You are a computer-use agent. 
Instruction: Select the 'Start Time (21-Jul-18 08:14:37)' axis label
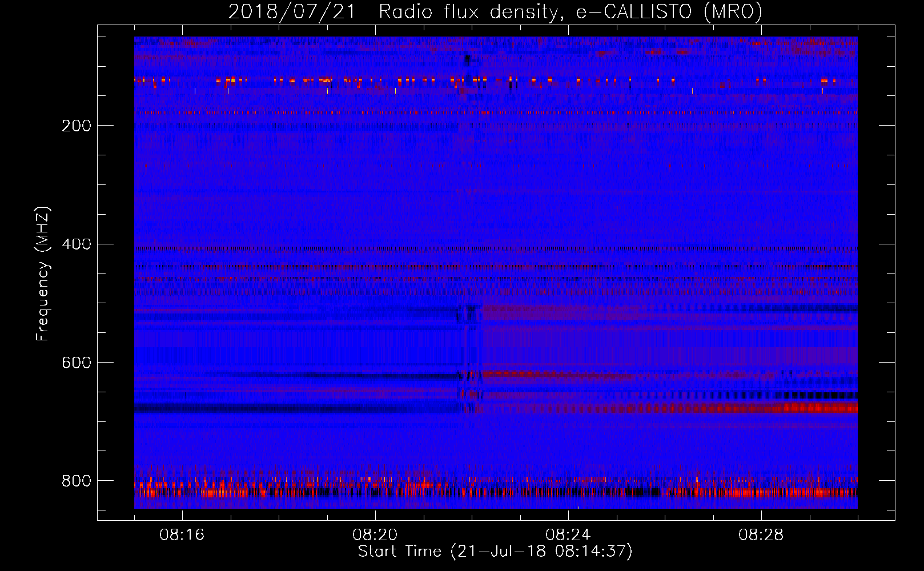pyautogui.click(x=495, y=552)
